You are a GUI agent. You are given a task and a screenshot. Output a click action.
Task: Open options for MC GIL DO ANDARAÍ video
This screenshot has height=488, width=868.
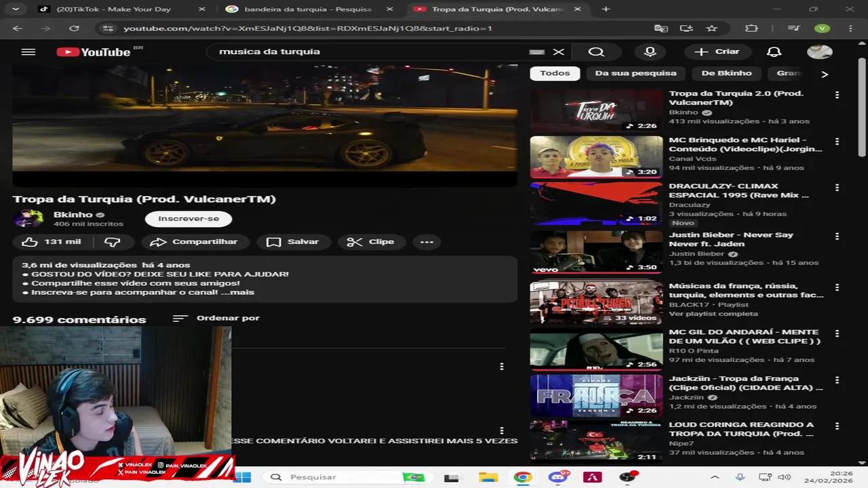click(x=837, y=333)
